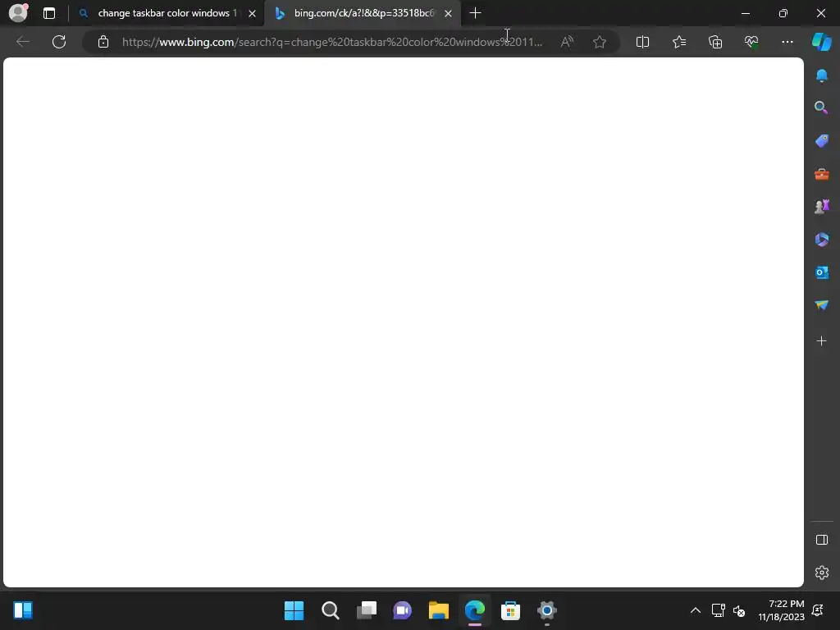Screen dimensions: 840x630
Task: Open sidebar notifications bell
Action: [x=822, y=75]
